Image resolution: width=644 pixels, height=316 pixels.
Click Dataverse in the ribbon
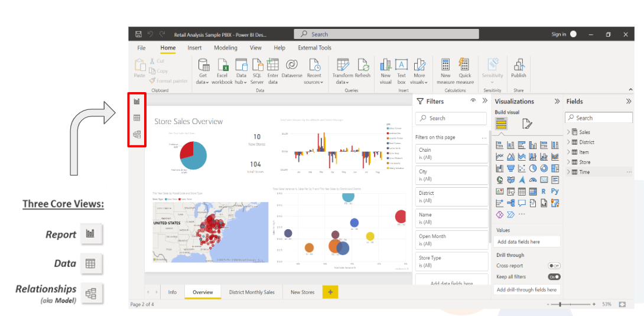[x=292, y=69]
